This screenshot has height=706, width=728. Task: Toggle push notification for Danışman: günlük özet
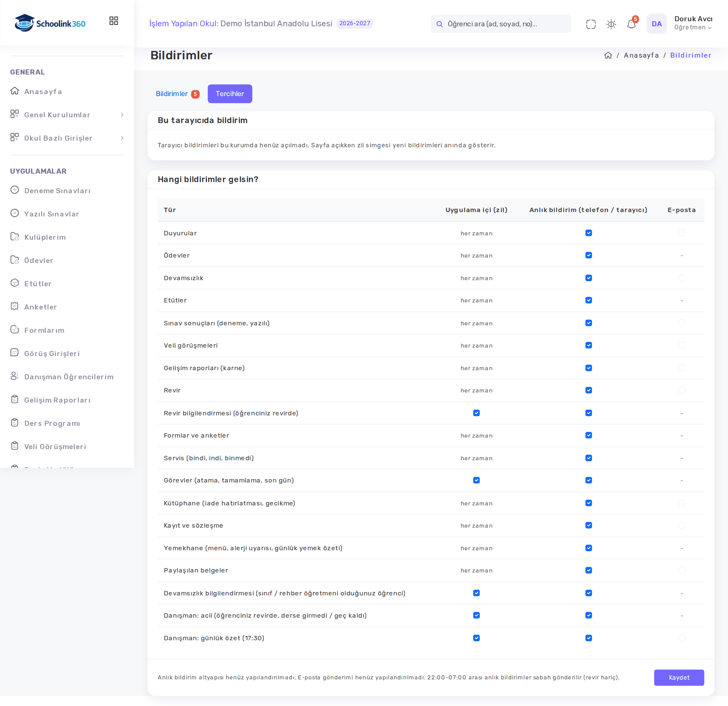pos(589,638)
